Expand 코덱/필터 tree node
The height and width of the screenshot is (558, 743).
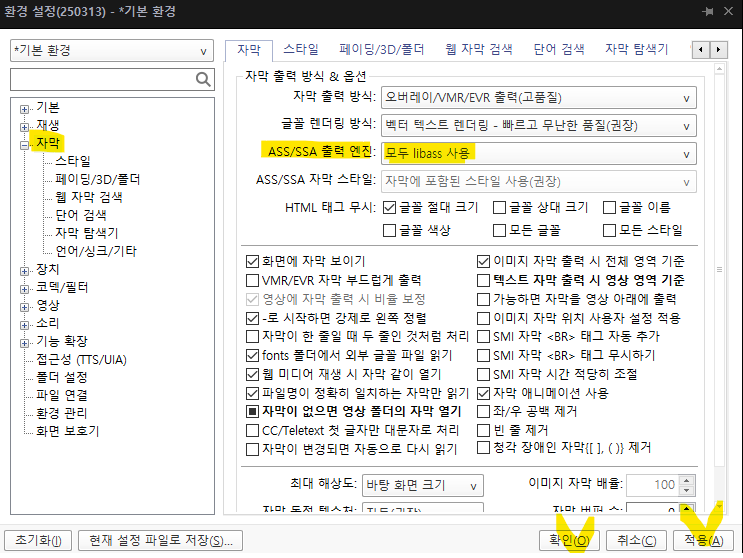(24, 289)
